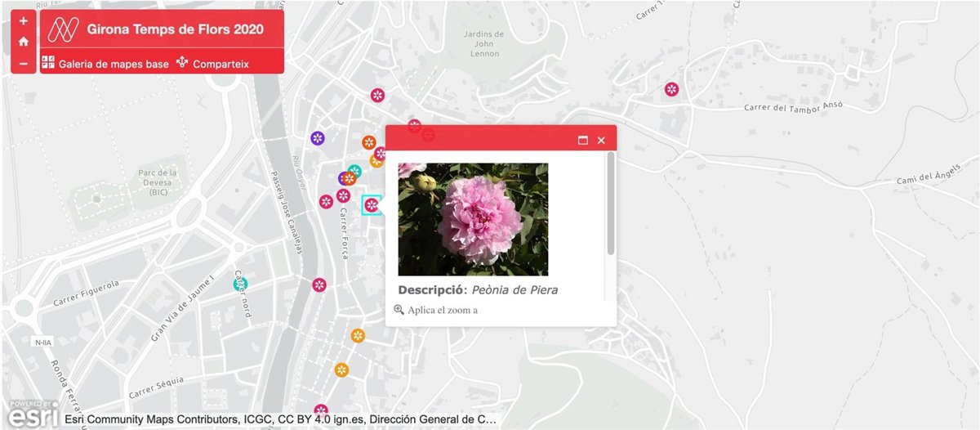Zoom in with the plus button
The width and height of the screenshot is (980, 430).
[x=23, y=21]
